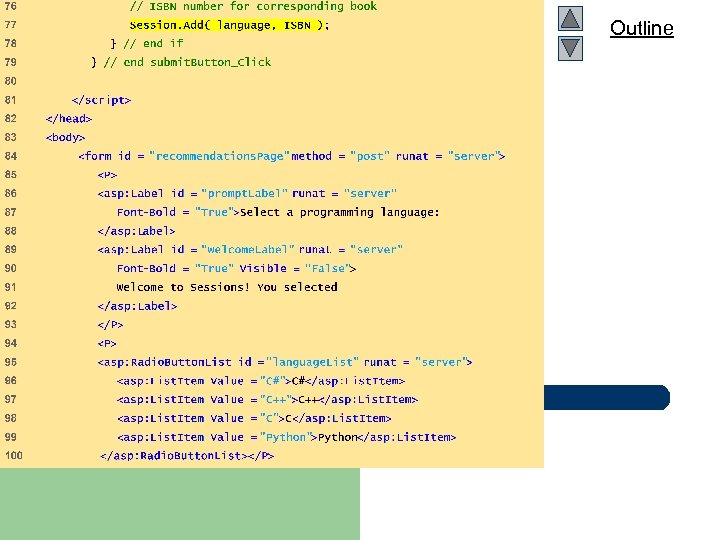Click the Visible = "False" attribute line
The height and width of the screenshot is (540, 720).
tap(236, 268)
